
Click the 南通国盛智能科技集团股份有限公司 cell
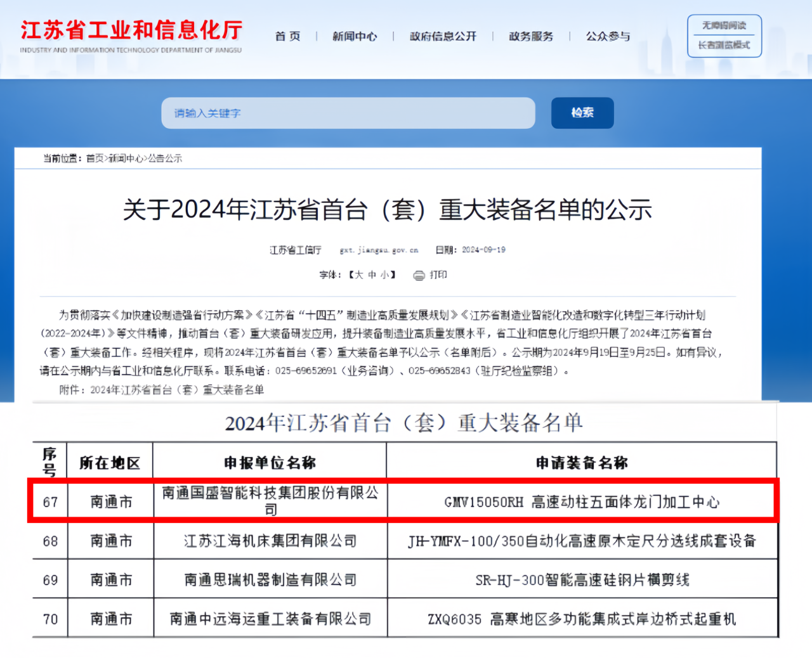click(x=270, y=501)
